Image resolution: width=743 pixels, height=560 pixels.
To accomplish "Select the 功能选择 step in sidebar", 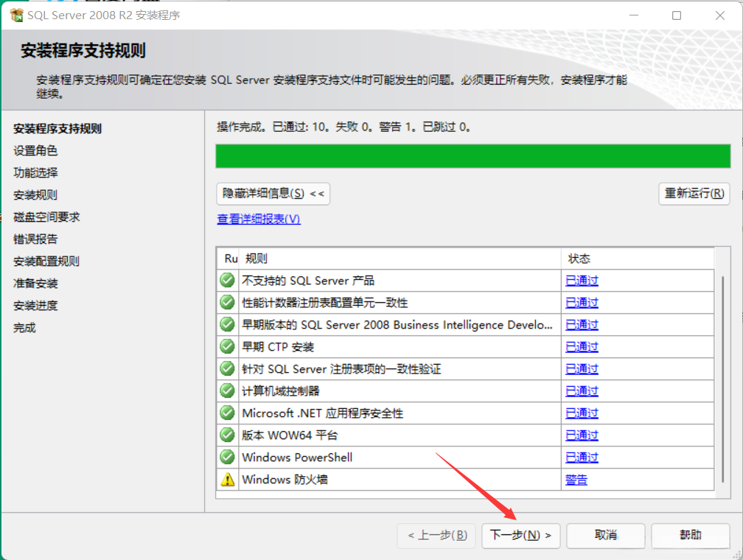I will click(x=35, y=172).
